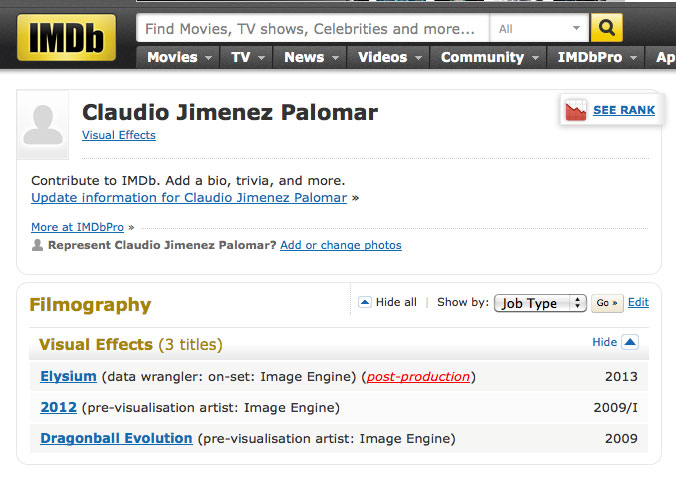This screenshot has width=676, height=501.
Task: Open the News menu
Action: tap(310, 57)
